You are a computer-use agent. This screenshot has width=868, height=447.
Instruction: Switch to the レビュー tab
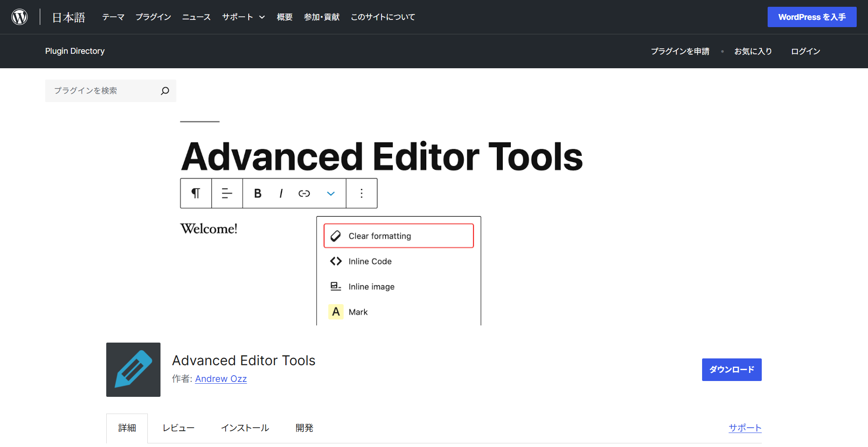coord(179,428)
